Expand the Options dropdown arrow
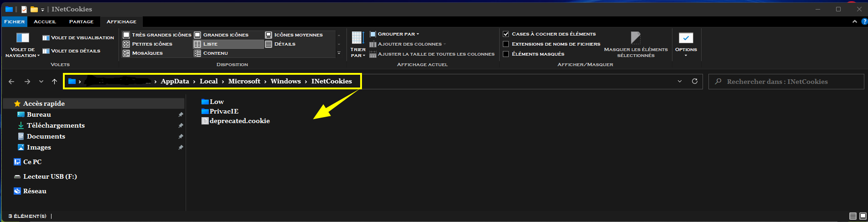868x222 pixels. (x=686, y=56)
